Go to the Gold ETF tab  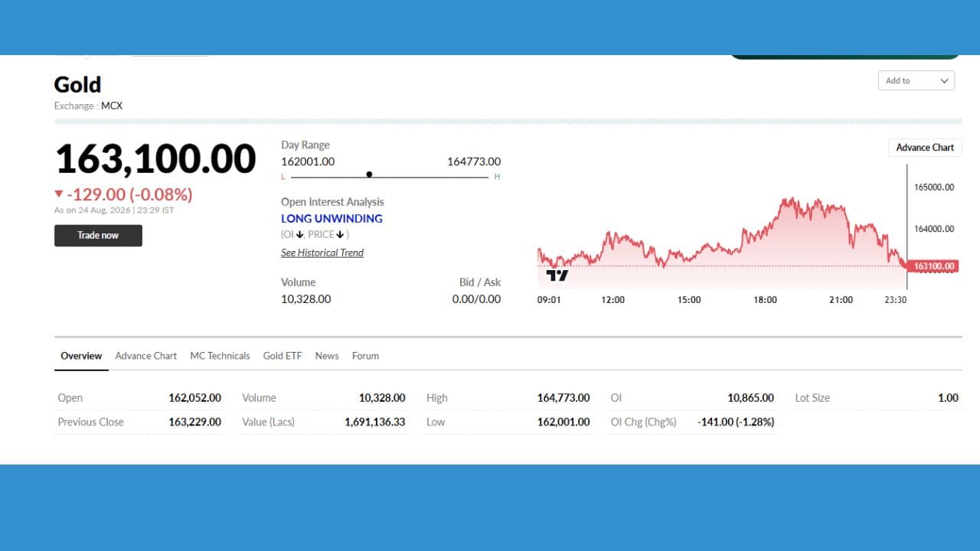click(x=283, y=356)
